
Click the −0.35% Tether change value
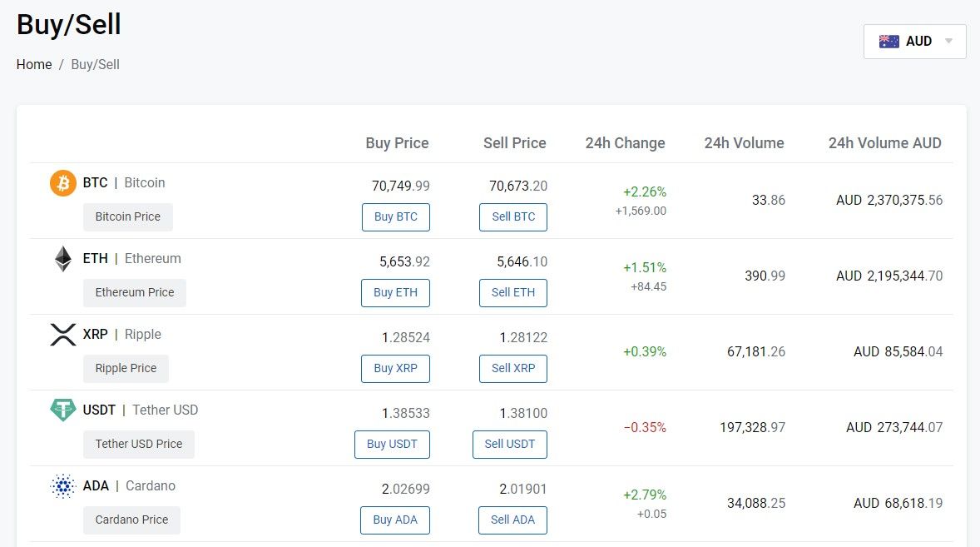click(645, 428)
